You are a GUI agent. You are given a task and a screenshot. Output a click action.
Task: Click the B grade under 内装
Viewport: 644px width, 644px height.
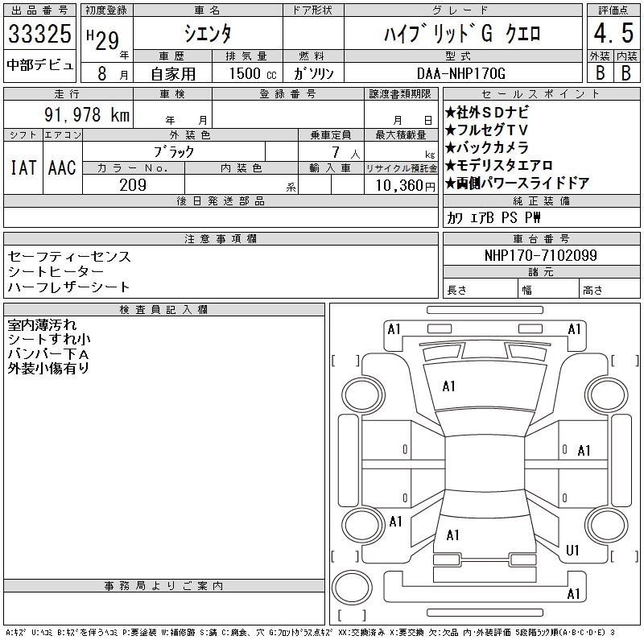pyautogui.click(x=626, y=72)
